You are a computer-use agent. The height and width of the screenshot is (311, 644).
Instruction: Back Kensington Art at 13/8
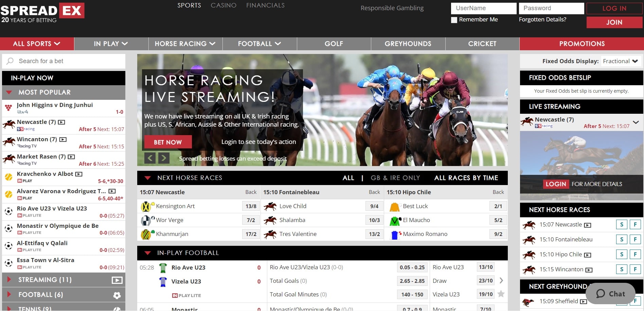click(x=251, y=206)
